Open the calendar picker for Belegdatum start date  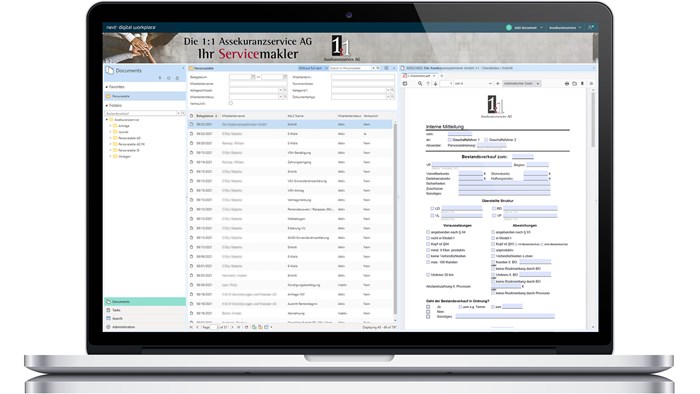click(x=253, y=77)
